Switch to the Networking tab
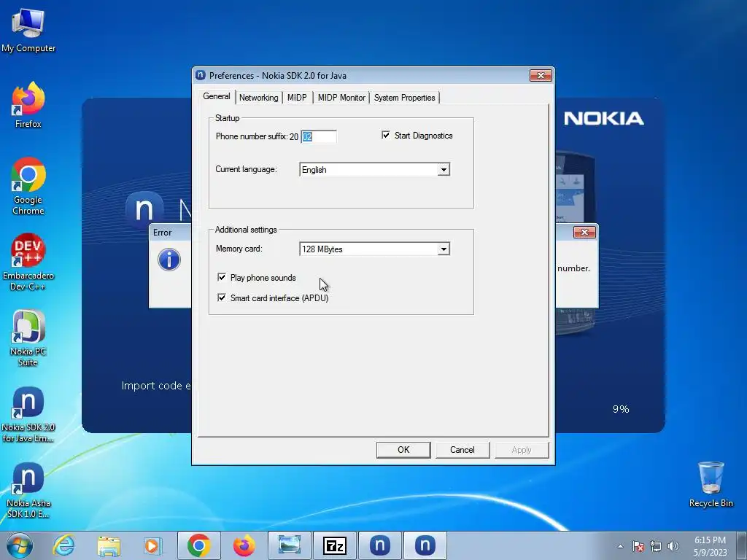 click(x=259, y=98)
